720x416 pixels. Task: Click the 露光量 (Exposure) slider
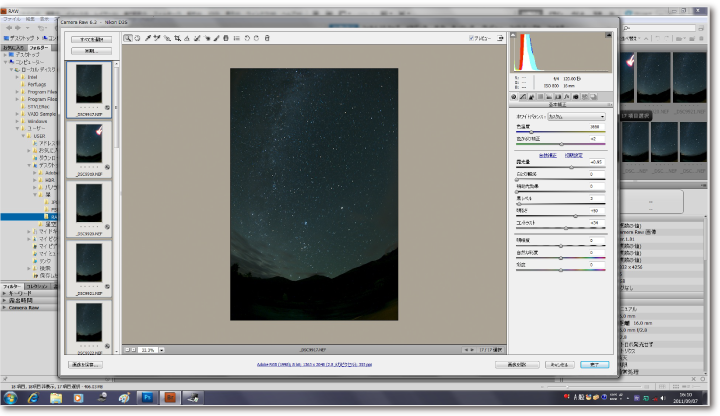click(x=571, y=167)
